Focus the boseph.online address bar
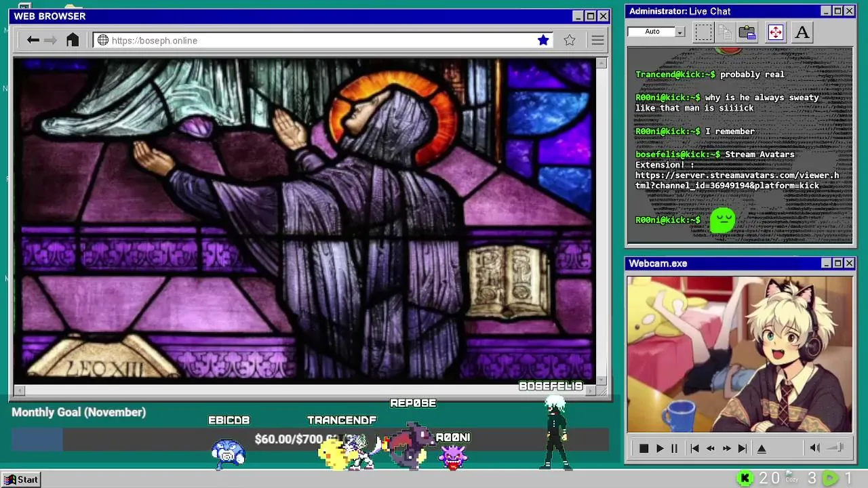 click(x=322, y=41)
